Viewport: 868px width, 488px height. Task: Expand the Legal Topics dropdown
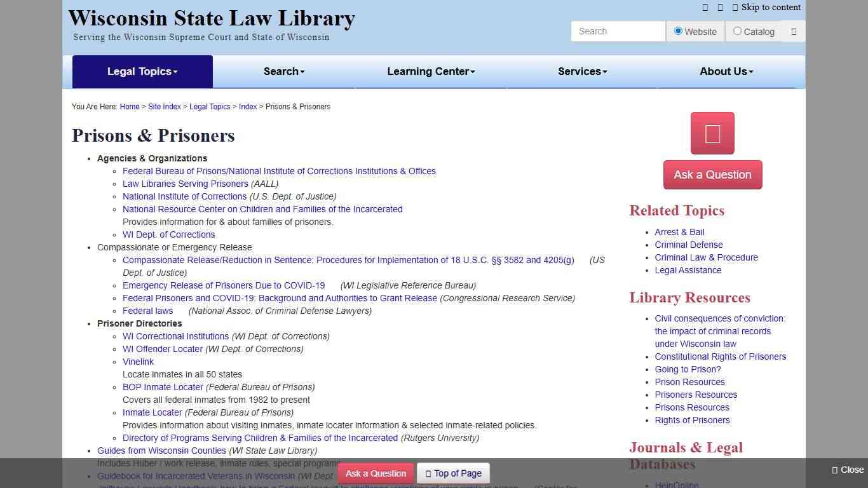pos(142,71)
